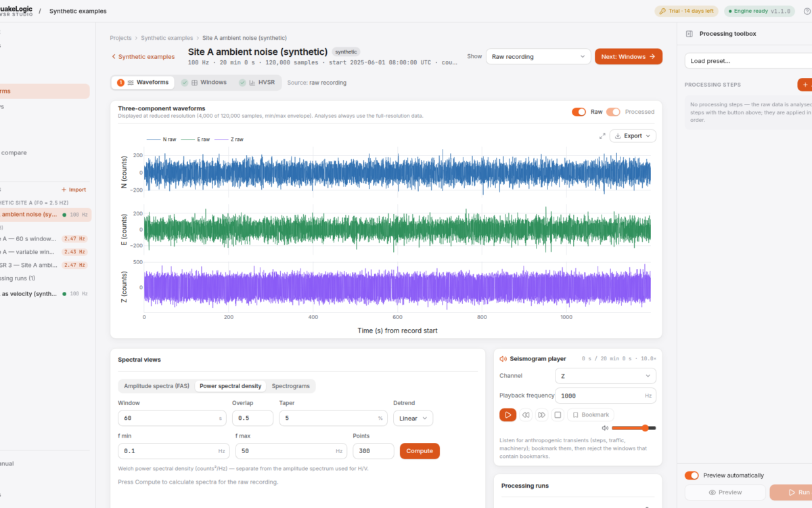Click the Playback frequency input field
This screenshot has height=508, width=812.
tap(605, 396)
